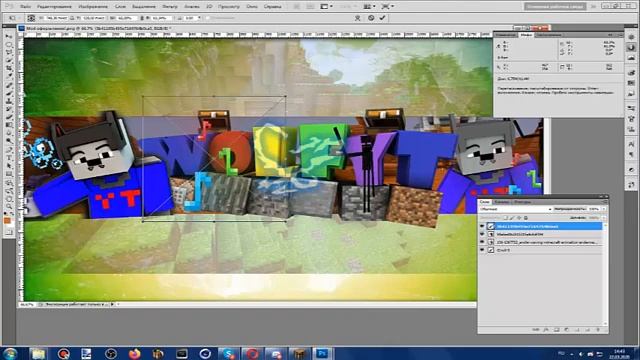Link layers icon at Layers panel bottom
640x360 pixels.
tap(535, 329)
